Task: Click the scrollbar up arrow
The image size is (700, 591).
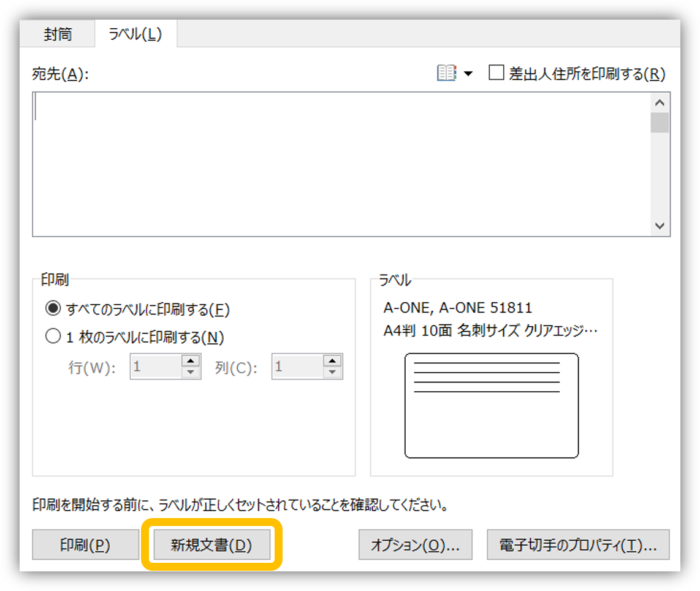Action: (x=661, y=102)
